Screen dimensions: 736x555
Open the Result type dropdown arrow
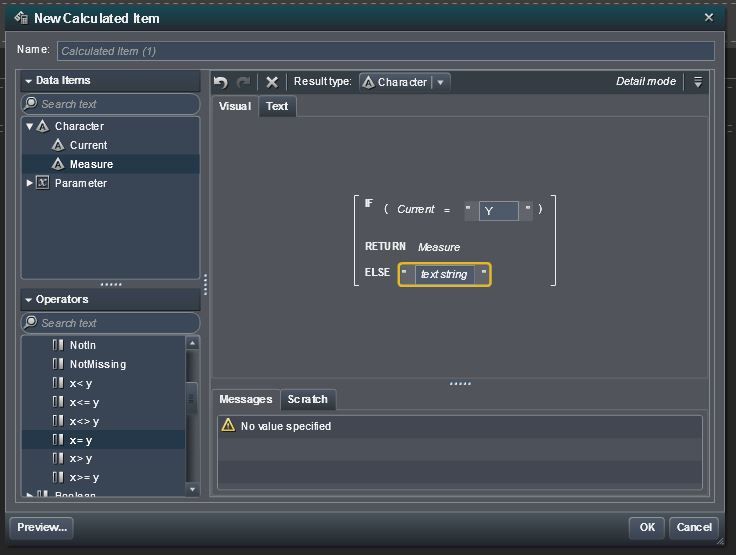point(440,83)
